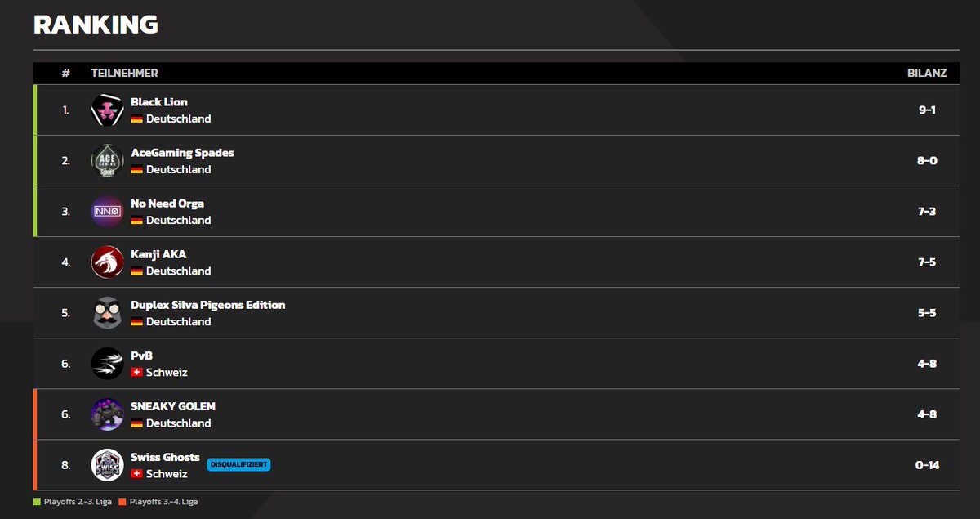Click No Need Orga's 7-3 record
The height and width of the screenshot is (519, 980).
927,212
